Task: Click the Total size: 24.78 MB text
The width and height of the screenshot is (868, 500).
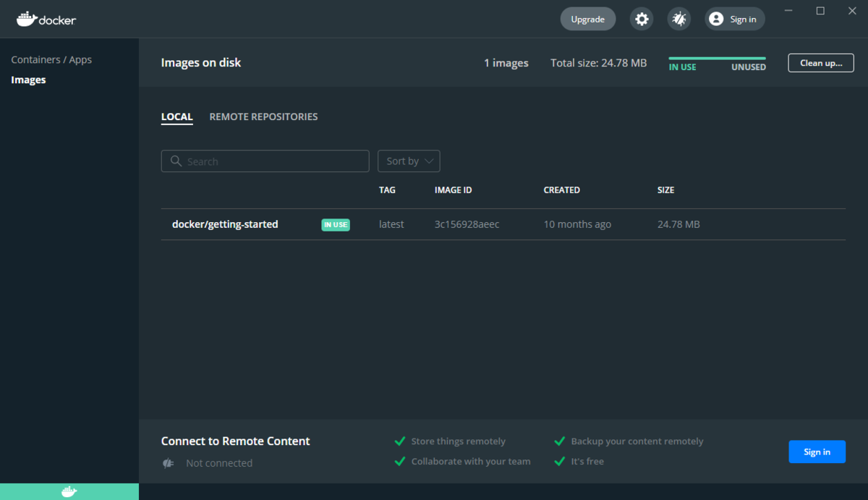Action: pos(598,63)
